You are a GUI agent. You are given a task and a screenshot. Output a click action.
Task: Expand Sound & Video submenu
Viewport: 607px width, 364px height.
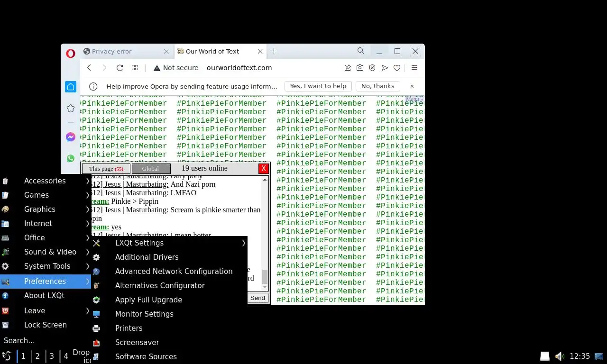point(46,252)
